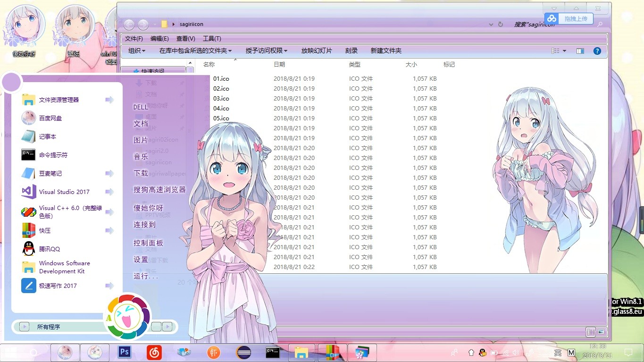The height and width of the screenshot is (362, 644).
Task: Refresh the sagiriicon folder view
Action: pos(501,24)
